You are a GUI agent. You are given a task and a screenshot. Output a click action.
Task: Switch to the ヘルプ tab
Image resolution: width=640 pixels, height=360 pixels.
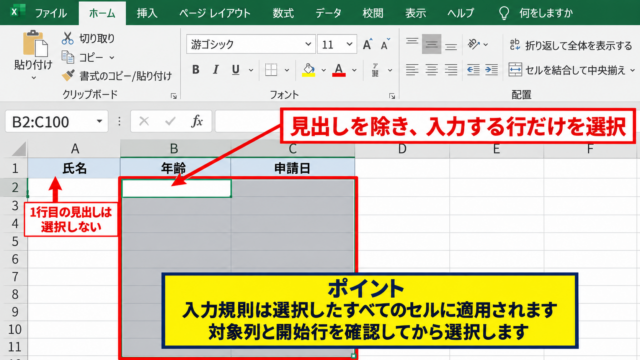460,13
